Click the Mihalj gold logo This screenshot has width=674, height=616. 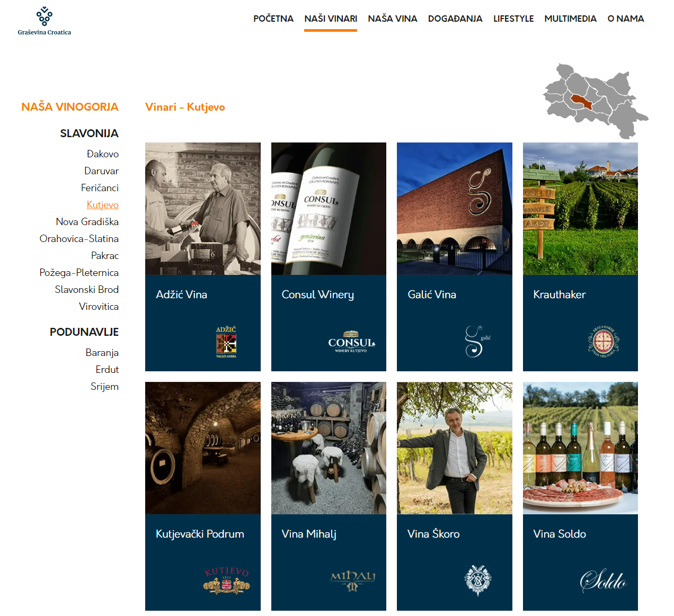click(x=353, y=581)
